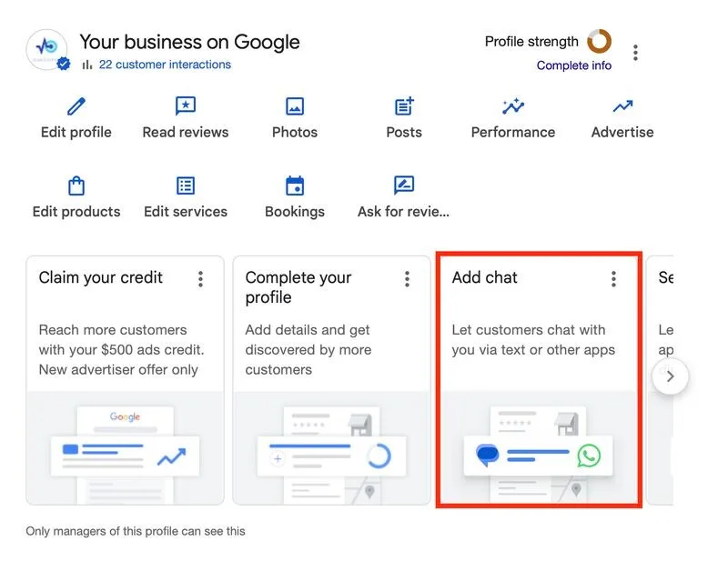This screenshot has width=728, height=561.
Task: Click the Complete info link
Action: tap(574, 65)
